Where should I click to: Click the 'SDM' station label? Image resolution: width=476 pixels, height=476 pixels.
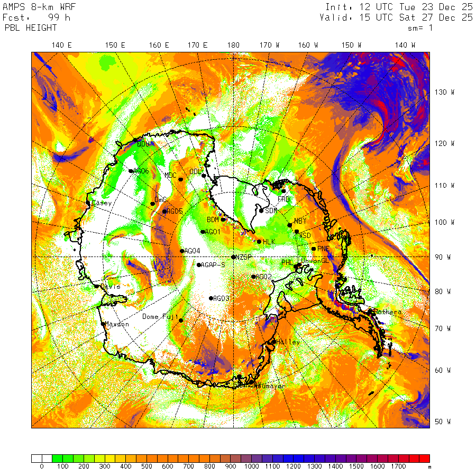click(x=271, y=210)
